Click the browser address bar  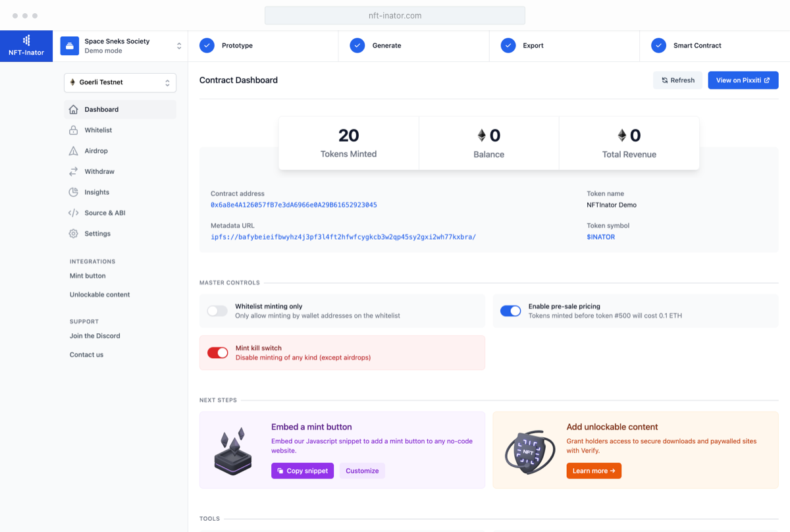click(395, 15)
